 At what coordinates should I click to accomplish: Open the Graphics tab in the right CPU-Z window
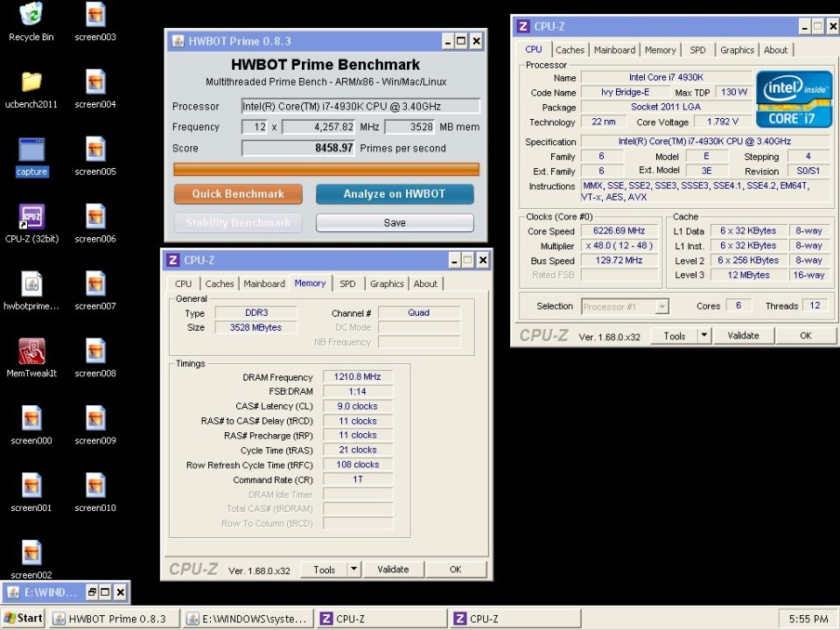(x=737, y=50)
